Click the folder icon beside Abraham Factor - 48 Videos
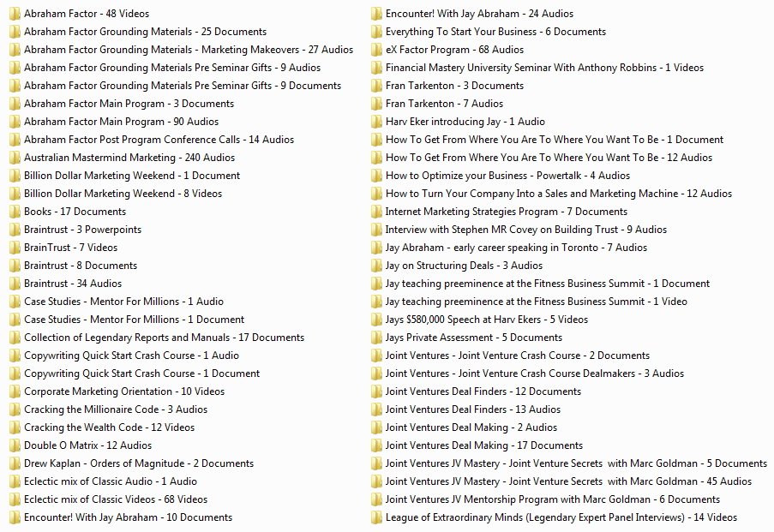774x532 pixels. click(15, 14)
